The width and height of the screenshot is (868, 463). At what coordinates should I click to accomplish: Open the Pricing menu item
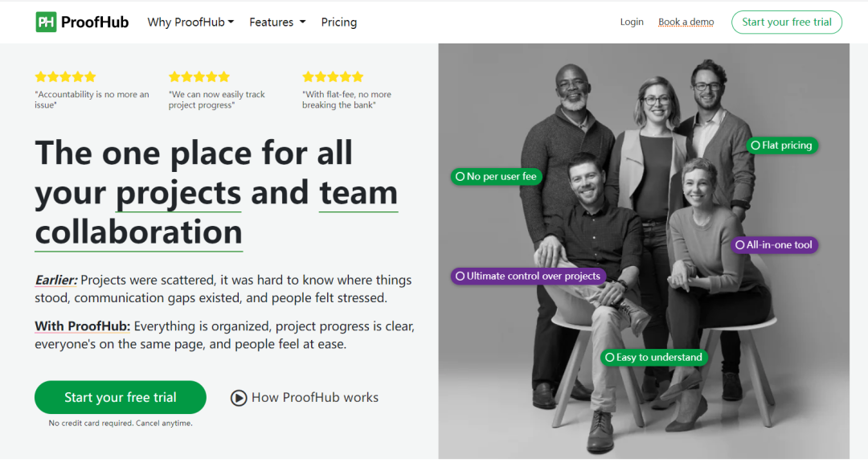[x=339, y=23]
